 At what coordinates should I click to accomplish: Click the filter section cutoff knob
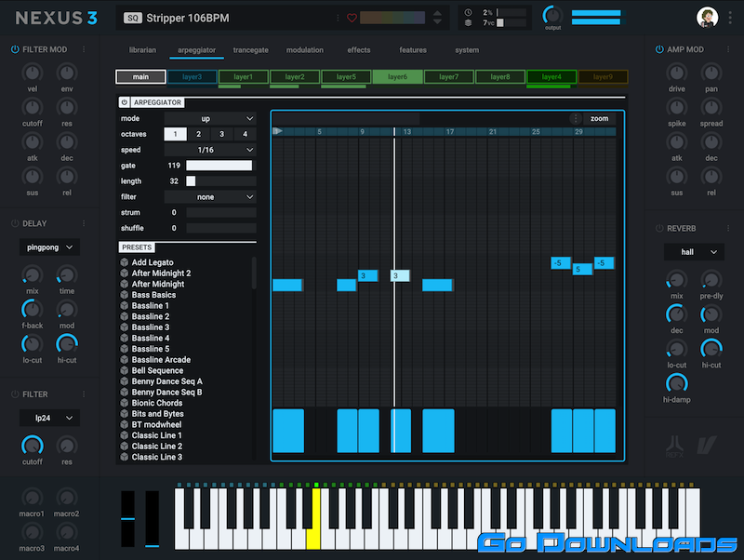(33, 446)
